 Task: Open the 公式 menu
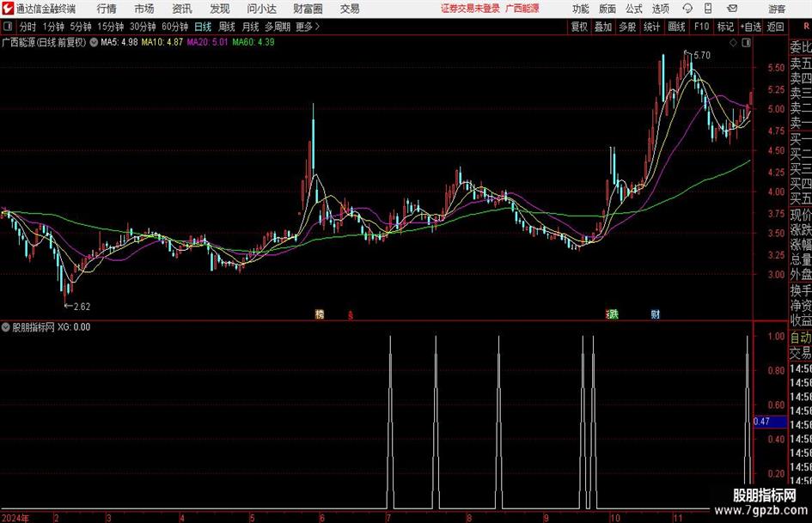click(x=634, y=9)
